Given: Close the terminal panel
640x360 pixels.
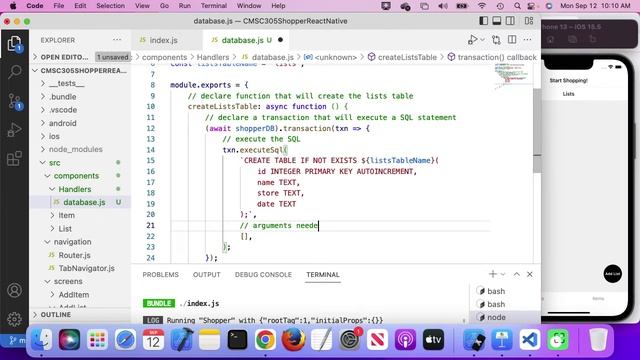Looking at the screenshot, I should pos(530,274).
